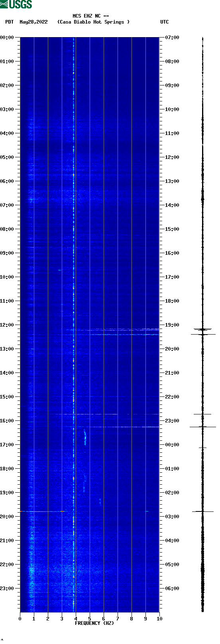Click the UTC timezone label
The width and height of the screenshot is (220, 644).
coord(165,22)
